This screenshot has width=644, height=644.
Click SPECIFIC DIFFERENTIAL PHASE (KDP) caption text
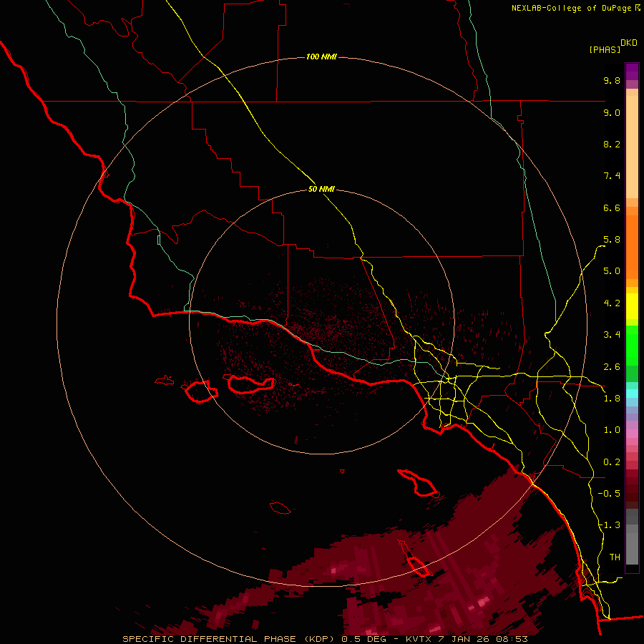point(228,639)
